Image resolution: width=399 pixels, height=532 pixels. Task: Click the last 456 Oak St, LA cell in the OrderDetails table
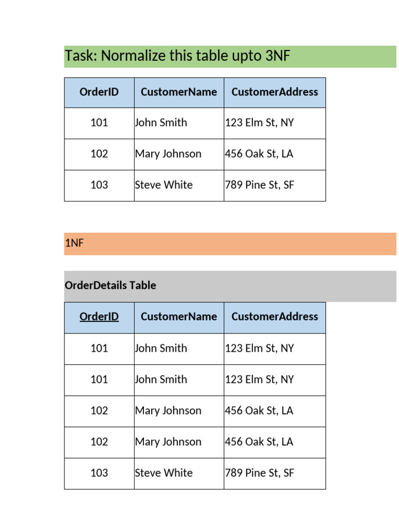point(260,442)
